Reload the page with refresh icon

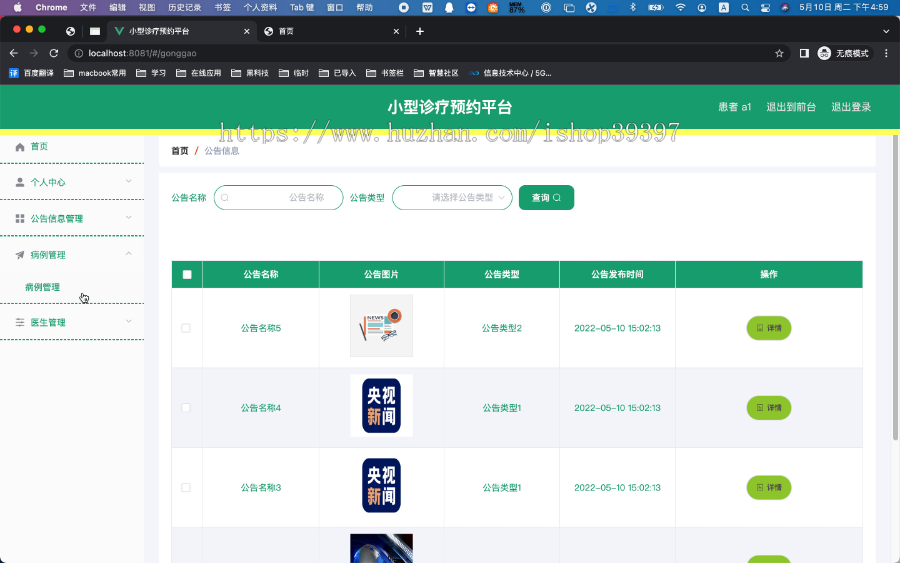pyautogui.click(x=54, y=53)
